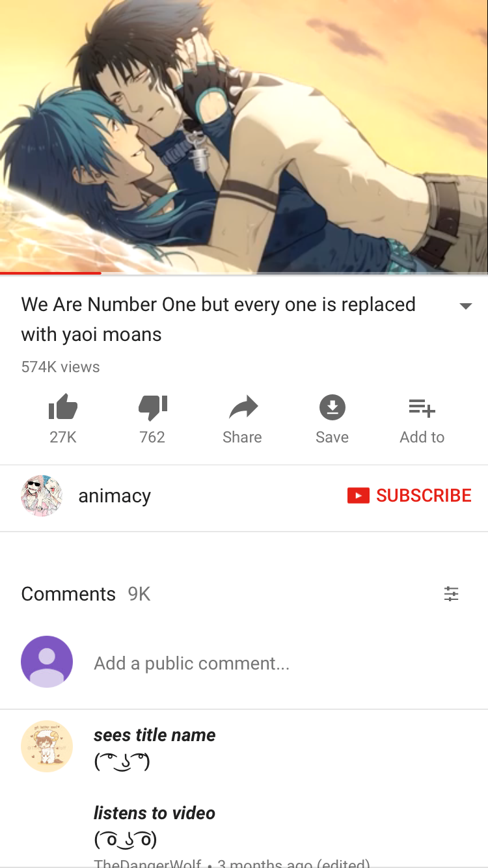488x868 pixels.
Task: Subscribe to the animacy channel
Action: (x=409, y=496)
